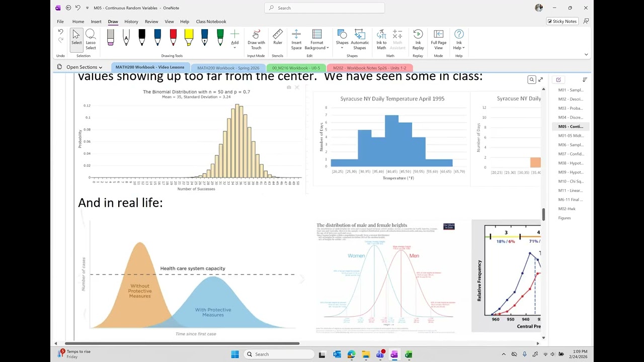This screenshot has width=644, height=362.
Task: Click the Undo arrow in the ribbon
Action: 60,32
